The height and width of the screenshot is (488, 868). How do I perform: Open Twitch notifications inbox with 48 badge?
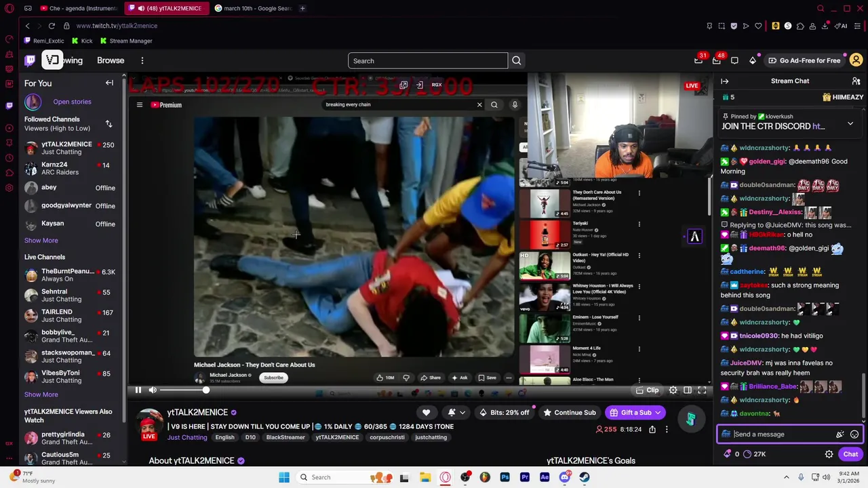coord(717,60)
